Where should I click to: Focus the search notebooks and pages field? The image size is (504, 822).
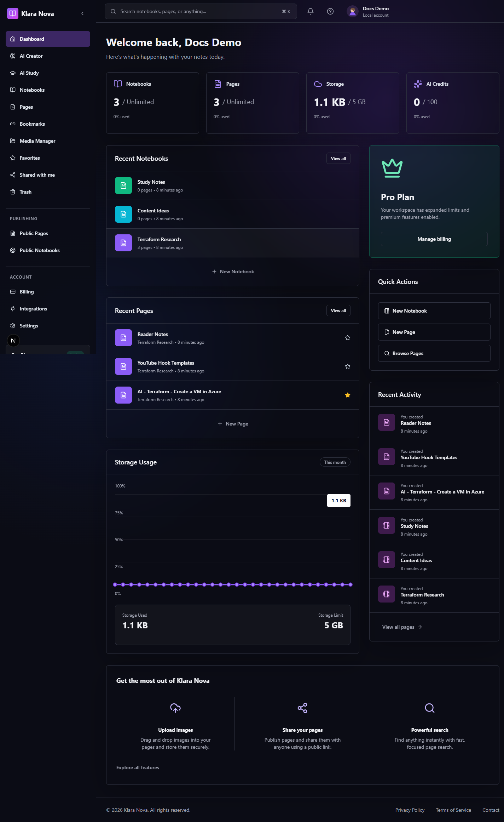(x=201, y=11)
